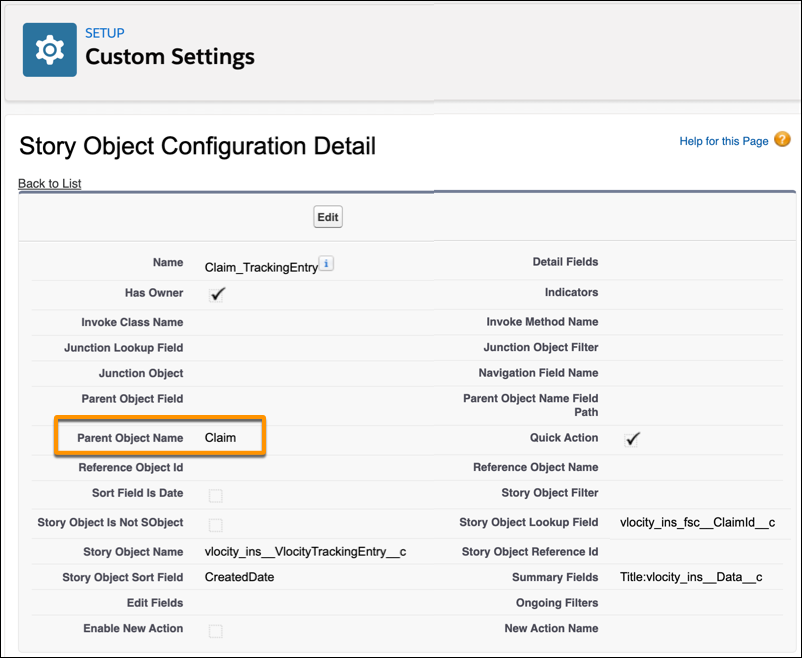The height and width of the screenshot is (658, 802).
Task: Toggle the Has Owner checkbox
Action: (x=217, y=294)
